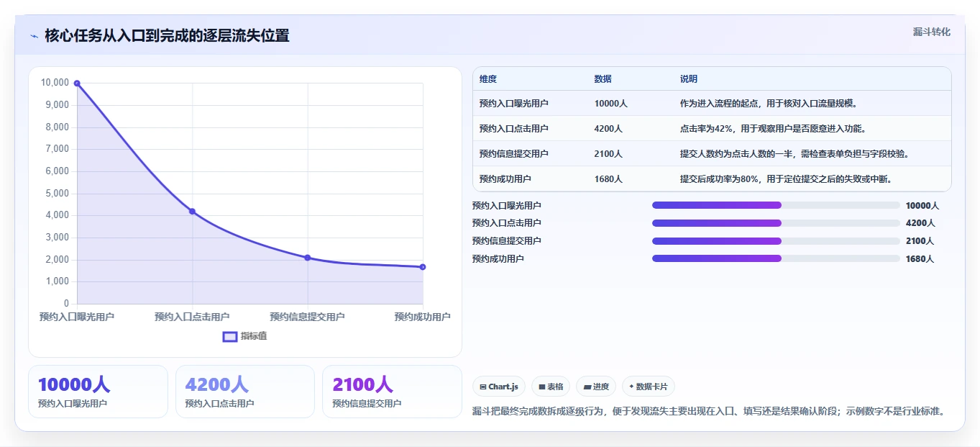Click x-axis label 预约入口点击用户
The width and height of the screenshot is (980, 447).
coord(192,317)
